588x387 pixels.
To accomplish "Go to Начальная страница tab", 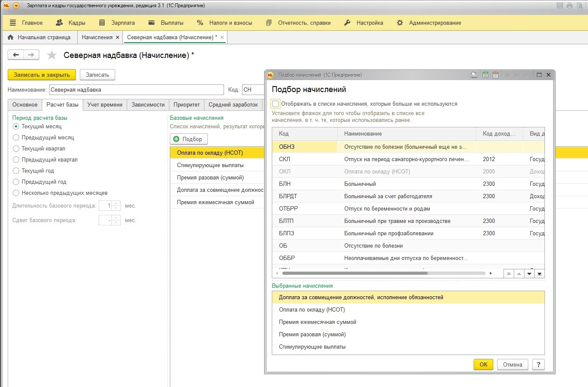I will click(39, 38).
